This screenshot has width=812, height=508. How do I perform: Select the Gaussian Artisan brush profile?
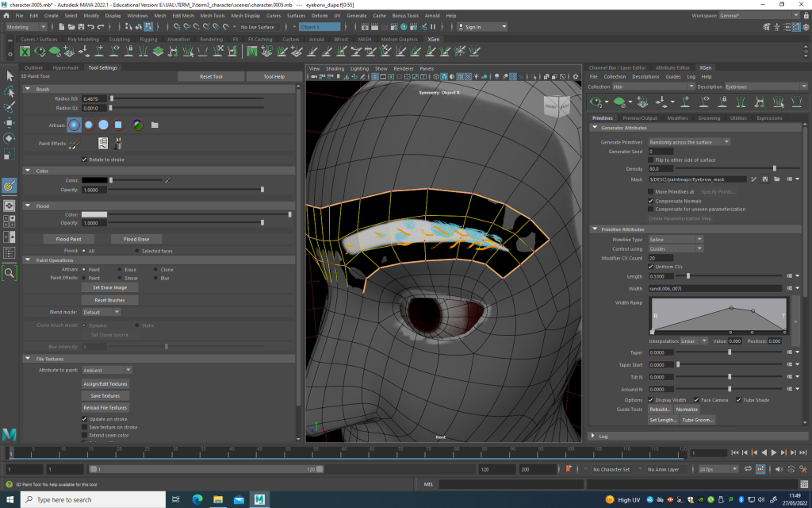(x=74, y=125)
